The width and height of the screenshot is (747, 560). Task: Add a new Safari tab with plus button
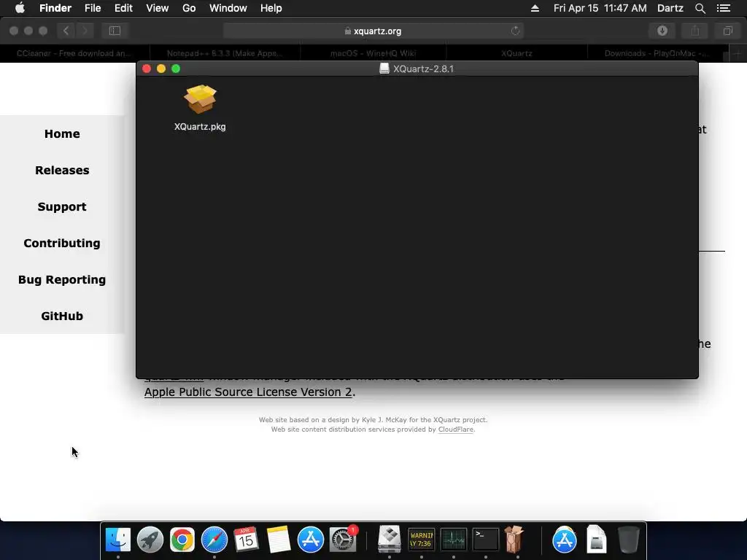pyautogui.click(x=738, y=53)
